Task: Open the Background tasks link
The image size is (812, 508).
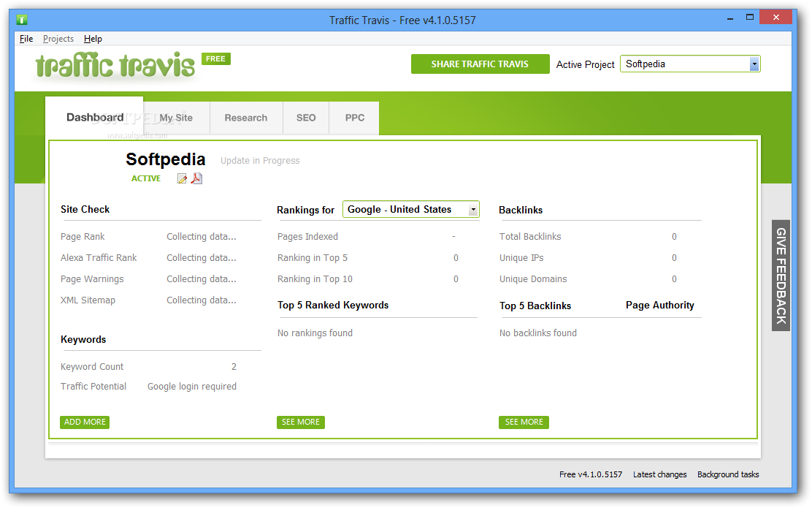Action: [728, 474]
